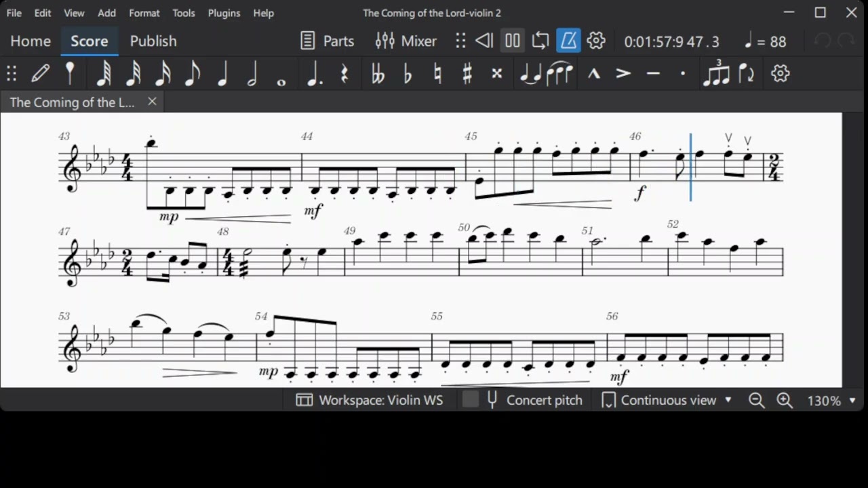
Task: Open the Tools menu
Action: point(184,13)
